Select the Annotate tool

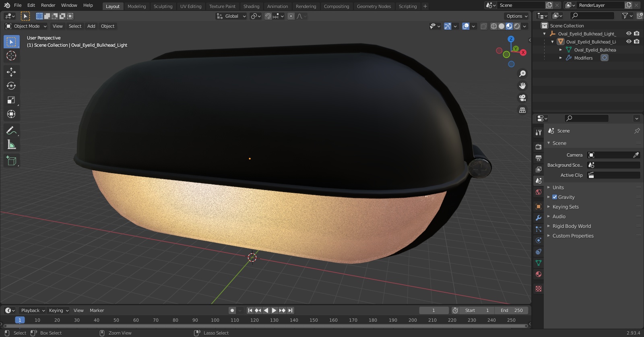[x=11, y=130]
